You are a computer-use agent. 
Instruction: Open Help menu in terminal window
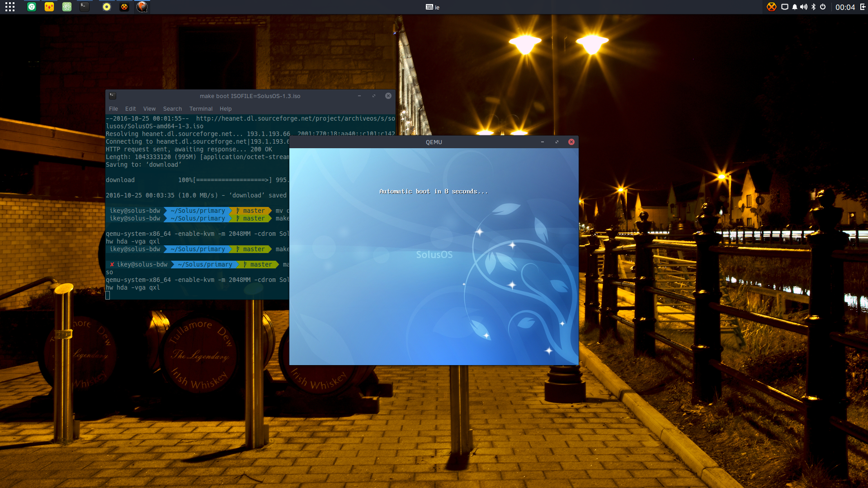[226, 109]
